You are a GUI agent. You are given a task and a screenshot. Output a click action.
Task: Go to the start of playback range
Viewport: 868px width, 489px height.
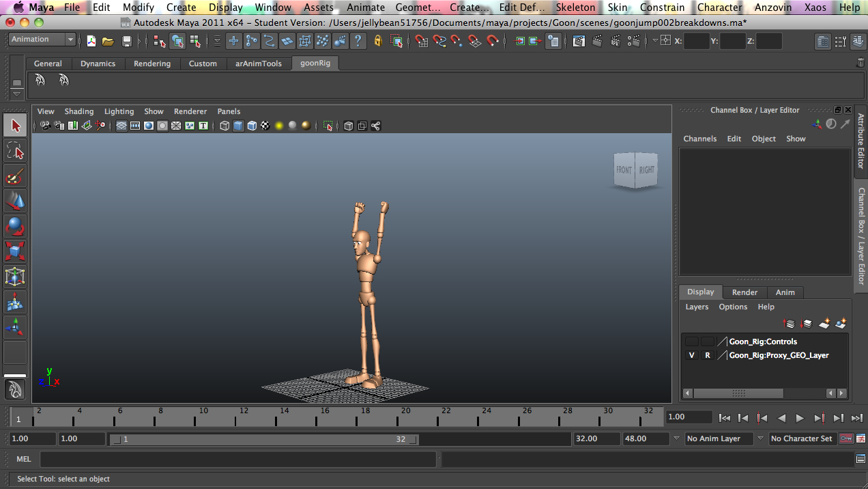(x=725, y=418)
